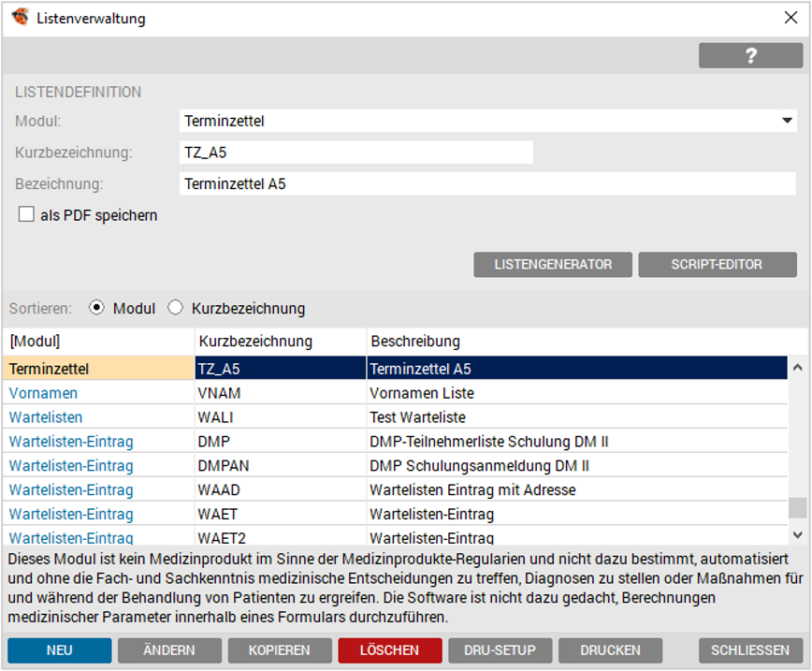Select the 'Test Warteliste' description

(x=577, y=417)
